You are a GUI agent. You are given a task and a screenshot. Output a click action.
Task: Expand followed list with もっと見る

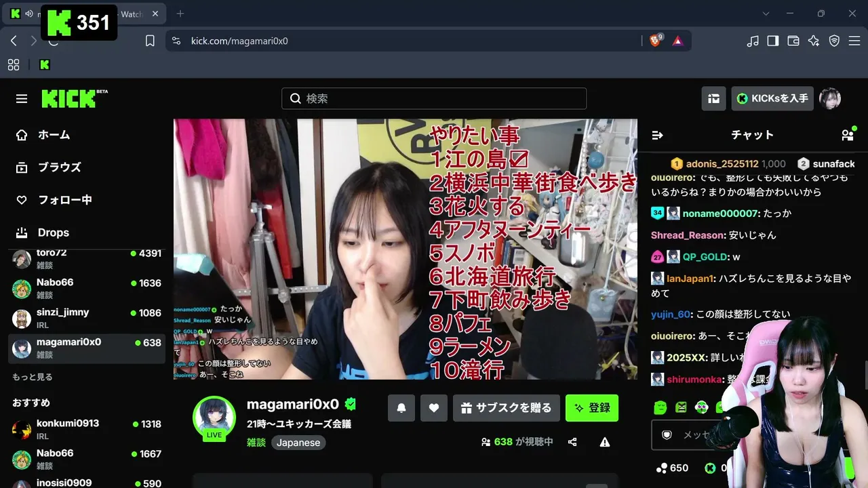(33, 377)
